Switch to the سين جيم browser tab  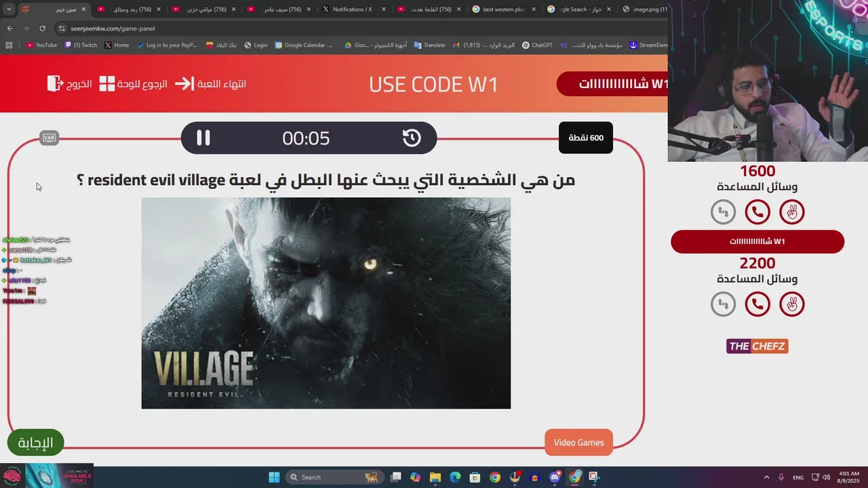pyautogui.click(x=53, y=9)
